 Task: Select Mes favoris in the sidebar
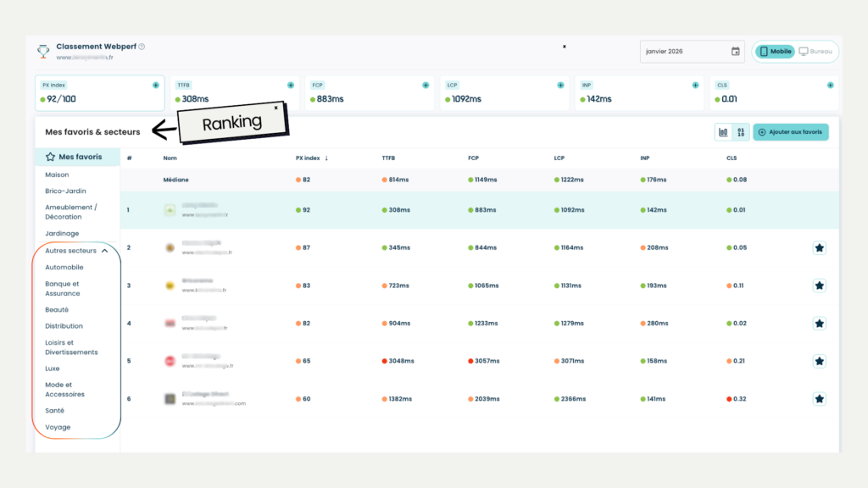tap(79, 157)
